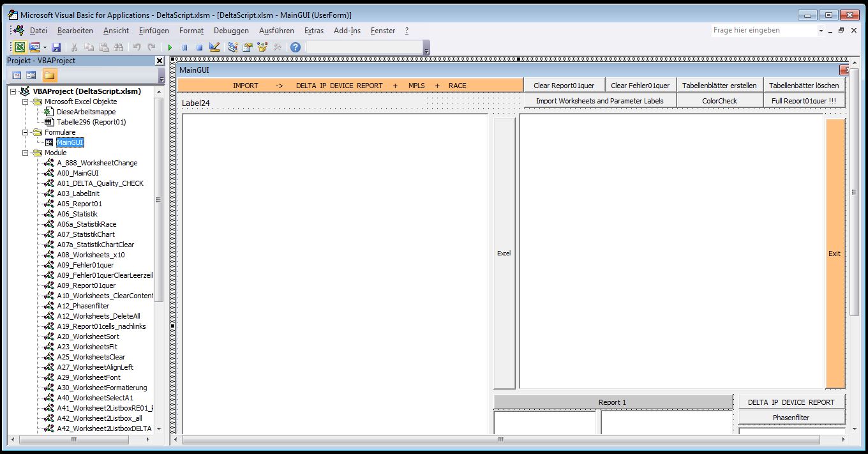Select the A06_Statistik module in the tree
The width and height of the screenshot is (868, 454).
[77, 214]
